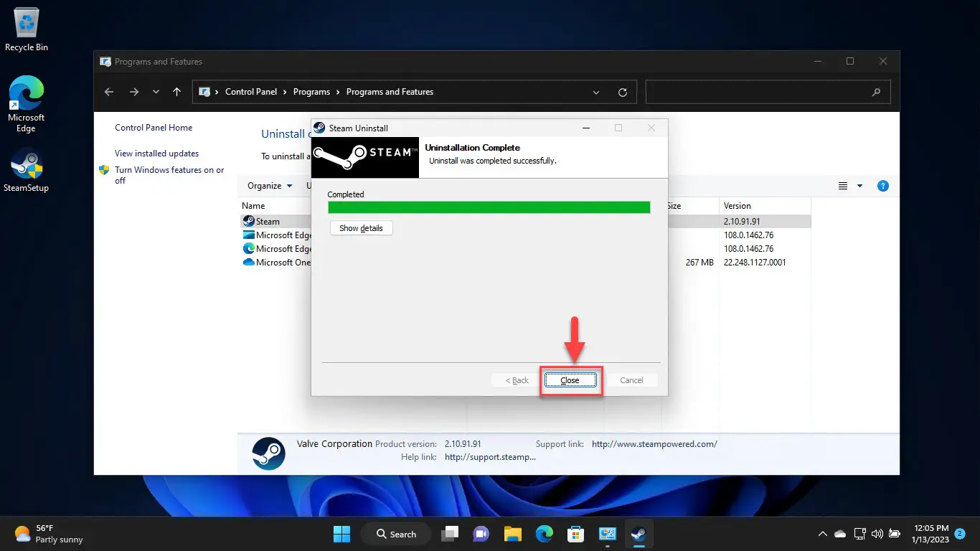Screen dimensions: 980x551
Task: Click version 22.248.1127.0001 cell
Action: click(x=755, y=263)
